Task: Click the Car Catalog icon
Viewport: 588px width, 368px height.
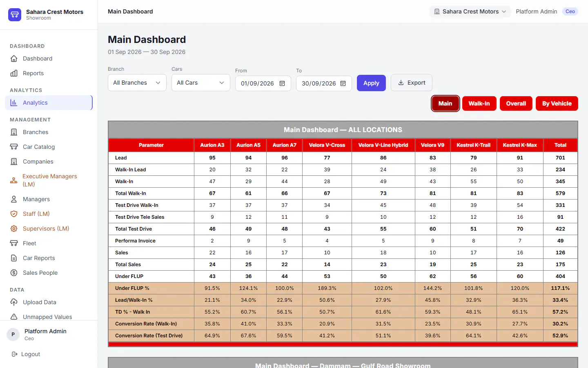Action: click(14, 147)
